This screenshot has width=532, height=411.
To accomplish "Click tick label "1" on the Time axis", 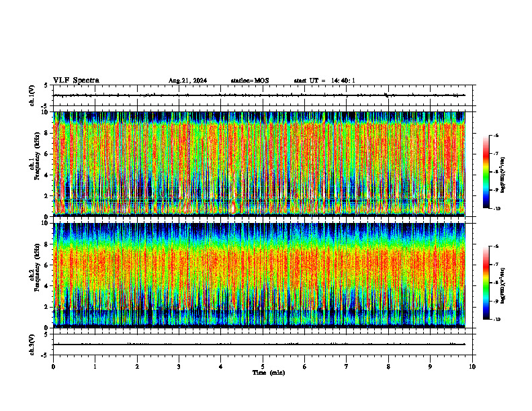I will (x=95, y=367).
